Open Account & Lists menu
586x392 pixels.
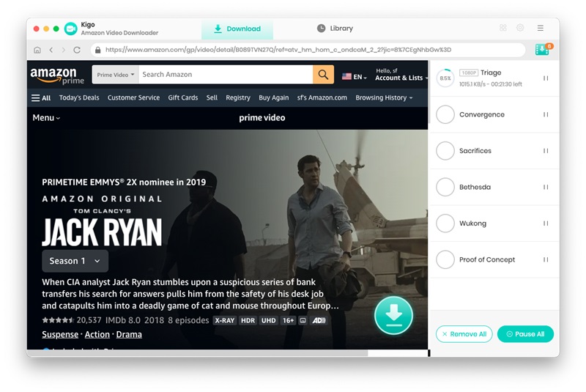tap(401, 74)
